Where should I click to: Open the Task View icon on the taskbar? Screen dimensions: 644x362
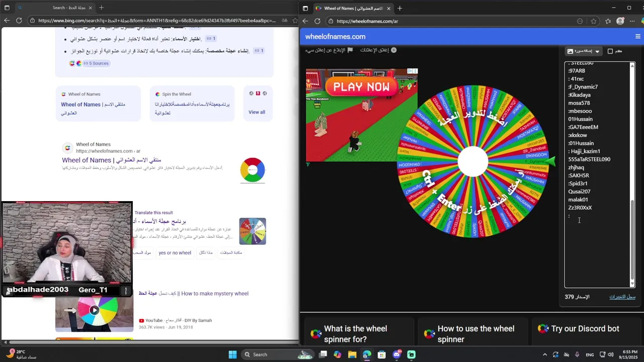[x=323, y=354]
